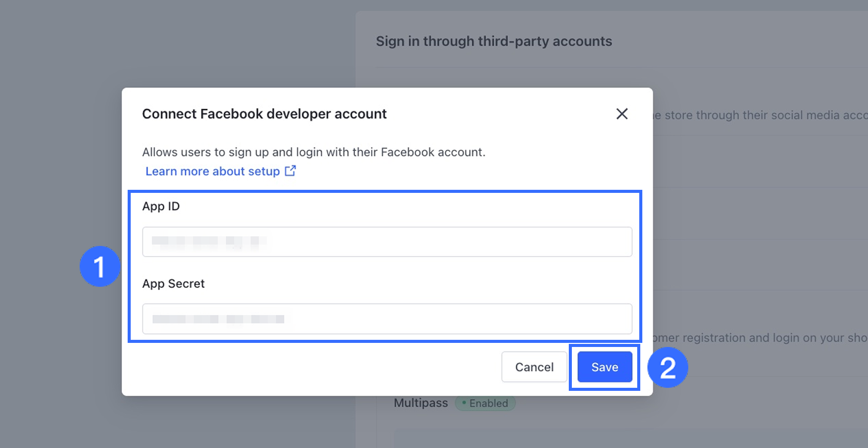868x448 pixels.
Task: Open the Learn more about setup link
Action: pyautogui.click(x=212, y=171)
